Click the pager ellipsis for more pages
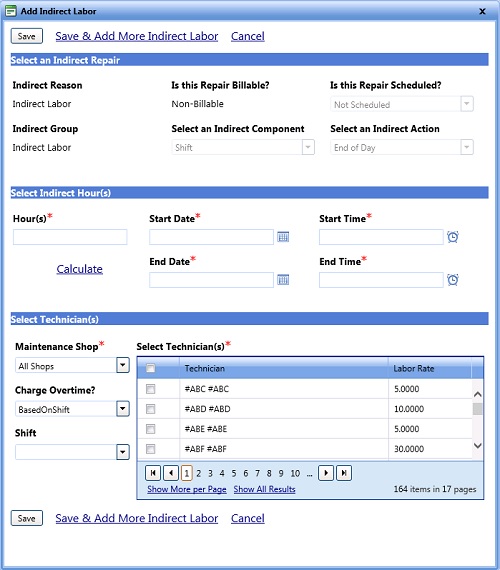The width and height of the screenshot is (500, 570). click(309, 474)
